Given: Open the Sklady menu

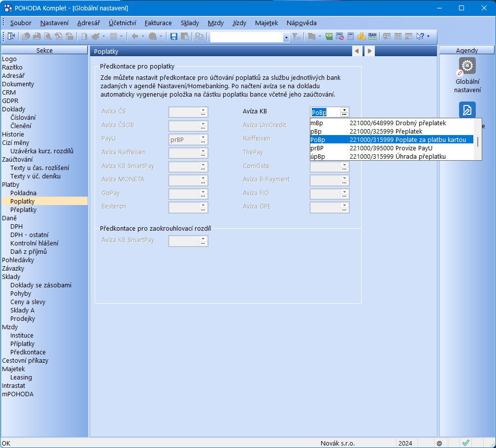Looking at the screenshot, I should point(190,23).
